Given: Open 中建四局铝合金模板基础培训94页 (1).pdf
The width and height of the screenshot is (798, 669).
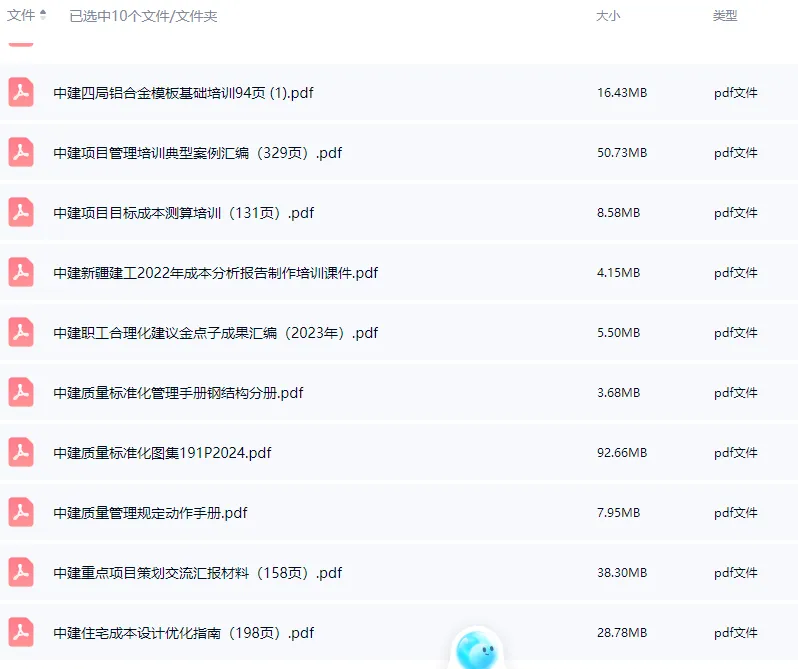Looking at the screenshot, I should coord(183,93).
